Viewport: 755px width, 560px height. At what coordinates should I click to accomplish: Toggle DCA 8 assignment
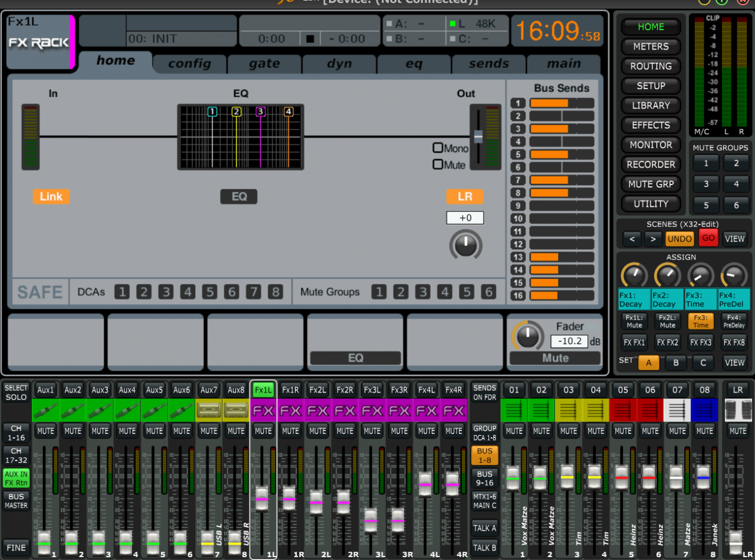(x=275, y=292)
